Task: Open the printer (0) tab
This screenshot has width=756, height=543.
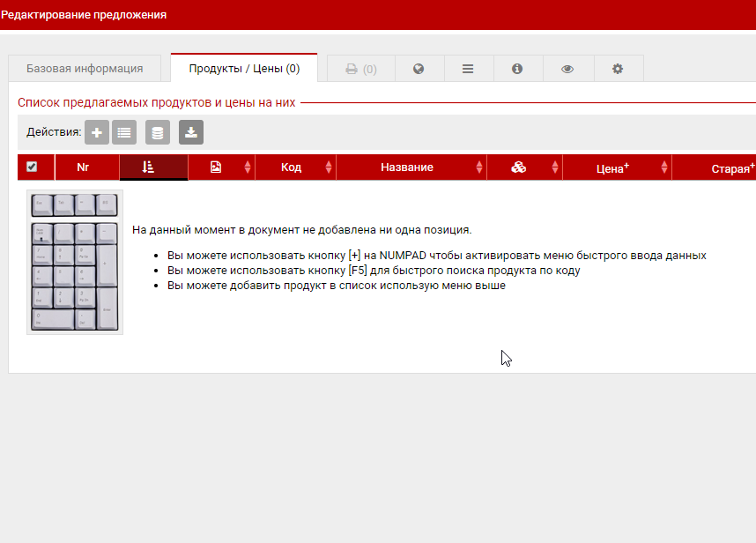Action: (x=361, y=69)
